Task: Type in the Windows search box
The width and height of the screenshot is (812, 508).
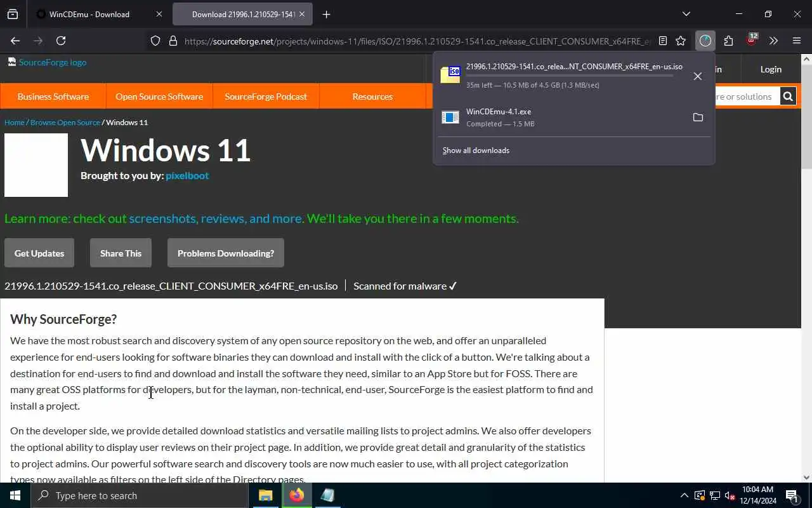Action: point(139,495)
